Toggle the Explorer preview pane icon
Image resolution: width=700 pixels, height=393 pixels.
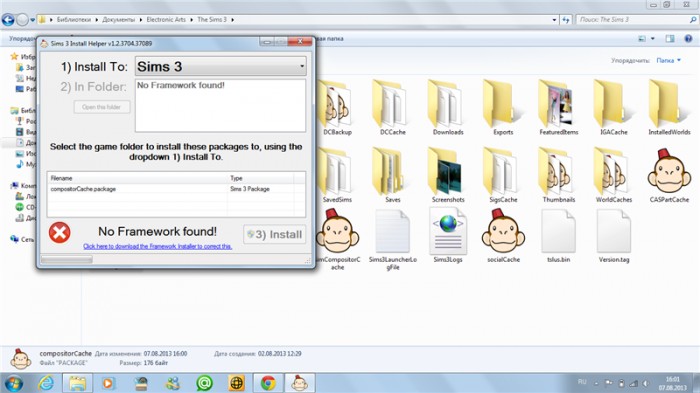coord(670,39)
